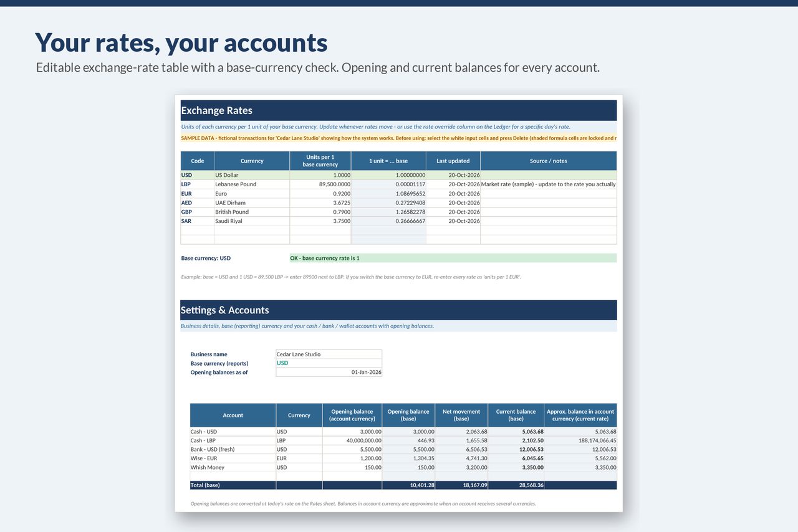The height and width of the screenshot is (532, 798).
Task: Select the Saudi Riyal currency name
Action: pyautogui.click(x=252, y=221)
